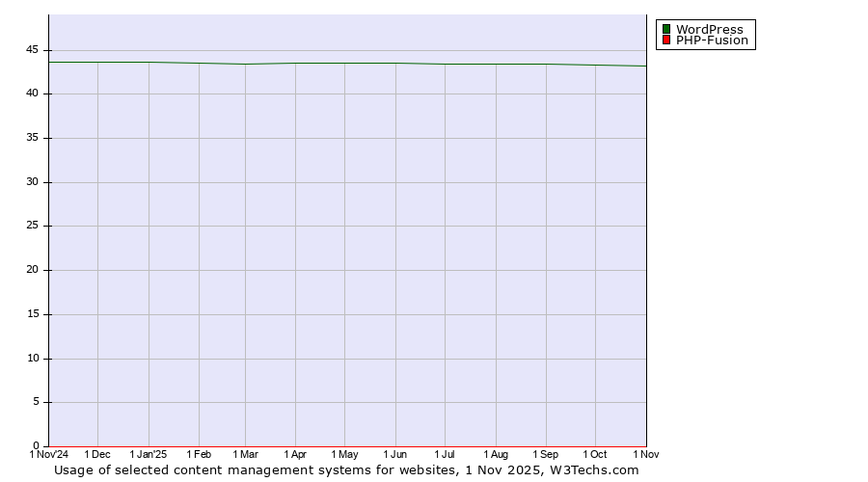Select the '1 Sep' date marker

click(546, 454)
